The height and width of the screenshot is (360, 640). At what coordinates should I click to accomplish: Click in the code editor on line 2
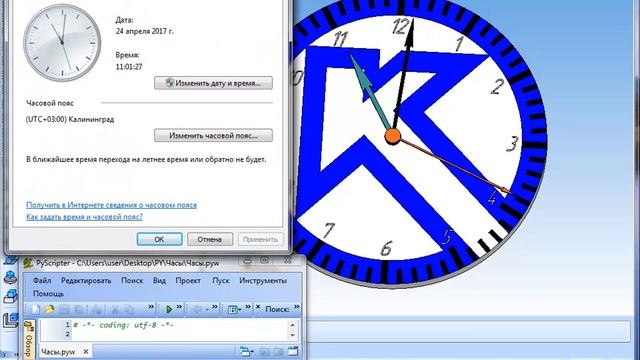click(x=180, y=335)
